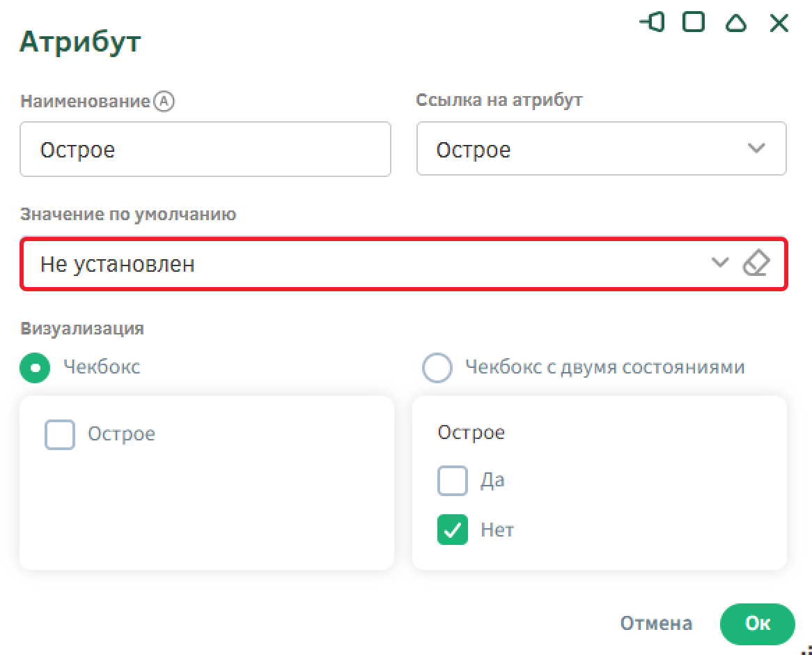812x655 pixels.
Task: Click the Атрибут dialog title
Action: tap(80, 42)
